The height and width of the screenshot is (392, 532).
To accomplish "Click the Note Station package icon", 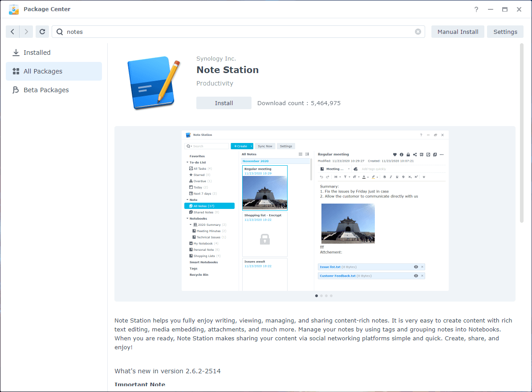I will (154, 82).
